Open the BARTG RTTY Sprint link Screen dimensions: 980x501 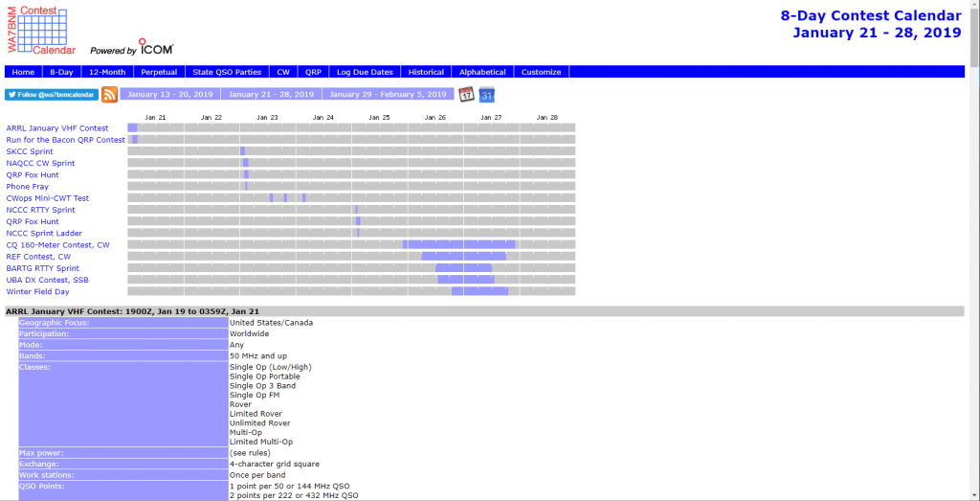(x=43, y=268)
